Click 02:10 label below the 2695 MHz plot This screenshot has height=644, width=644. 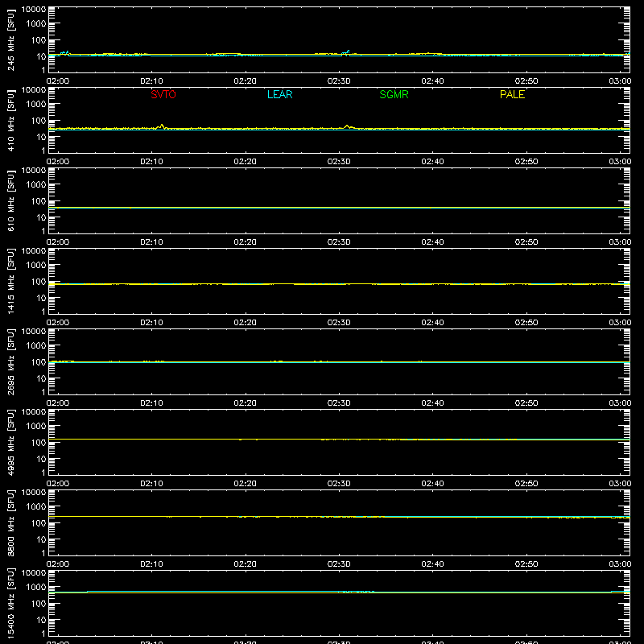coord(151,403)
